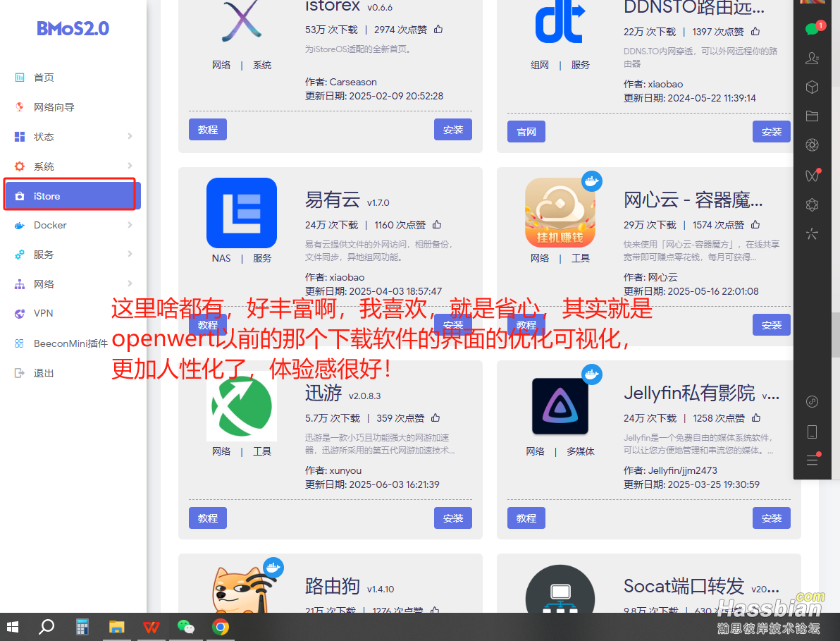
Task: Click the BMoS2.0 logo
Action: tap(73, 28)
